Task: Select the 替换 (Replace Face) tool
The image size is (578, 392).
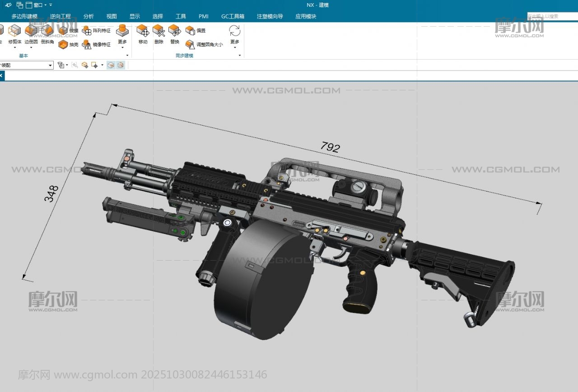Action: 175,32
